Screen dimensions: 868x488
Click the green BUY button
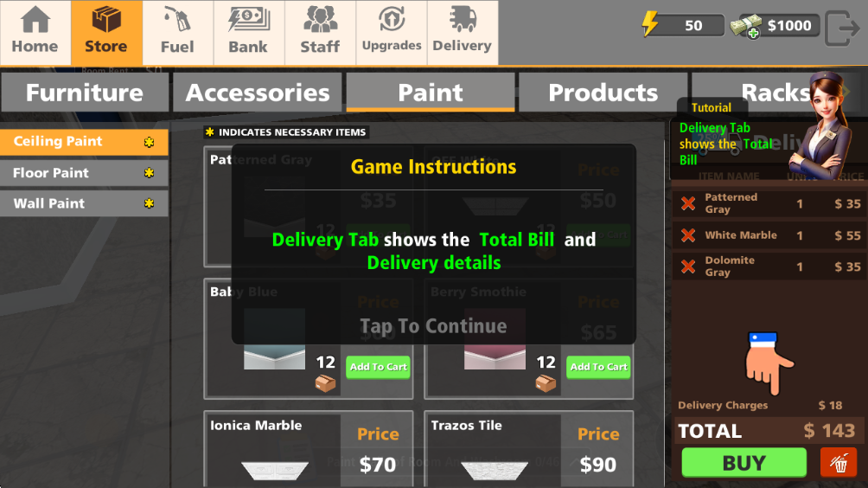point(744,463)
